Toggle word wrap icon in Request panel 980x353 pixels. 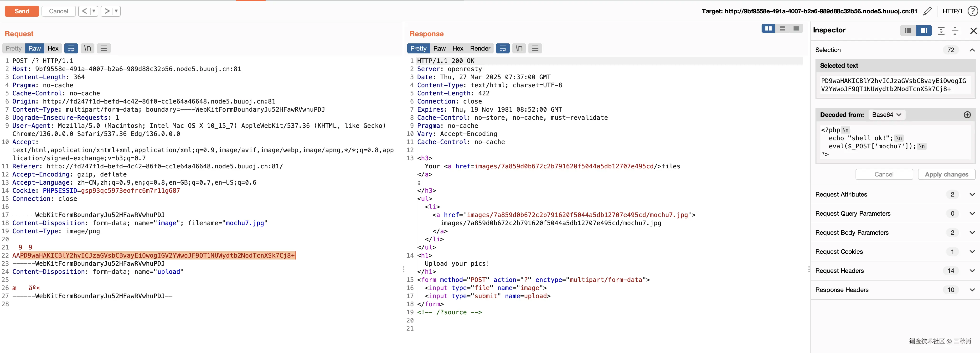coord(71,48)
